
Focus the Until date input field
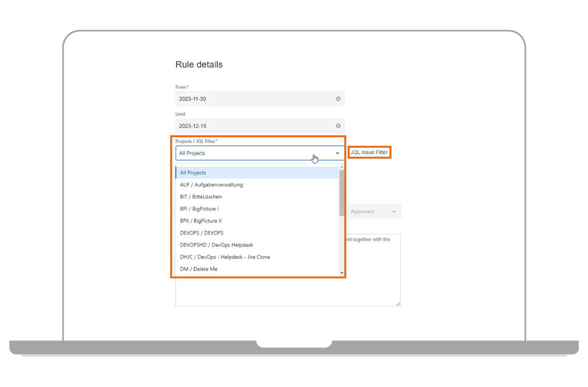tap(255, 126)
